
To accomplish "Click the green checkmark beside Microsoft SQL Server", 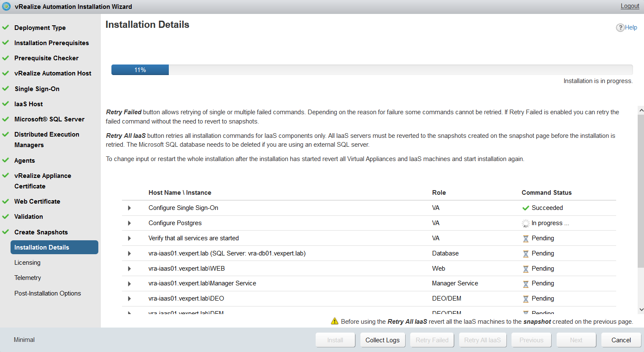I will pos(5,119).
